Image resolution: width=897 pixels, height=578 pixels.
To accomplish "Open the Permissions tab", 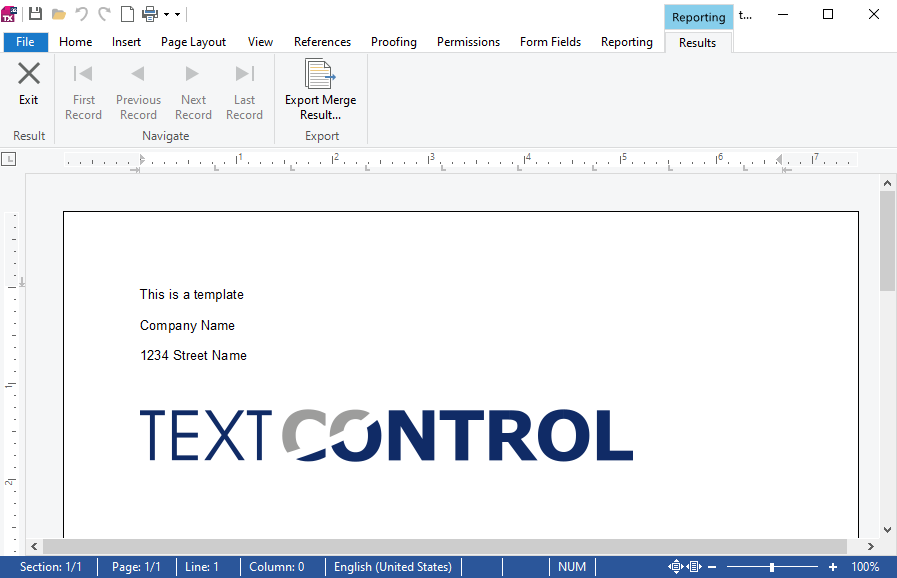I will pyautogui.click(x=469, y=42).
